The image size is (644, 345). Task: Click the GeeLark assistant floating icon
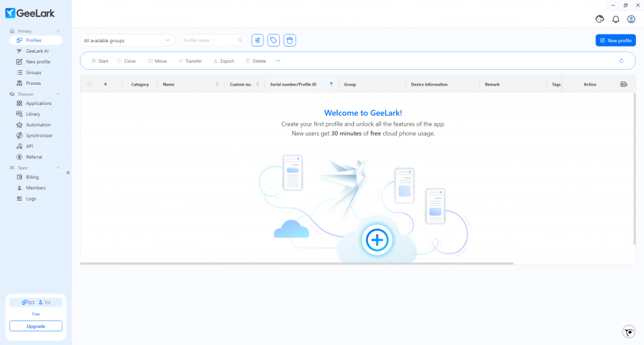[629, 331]
